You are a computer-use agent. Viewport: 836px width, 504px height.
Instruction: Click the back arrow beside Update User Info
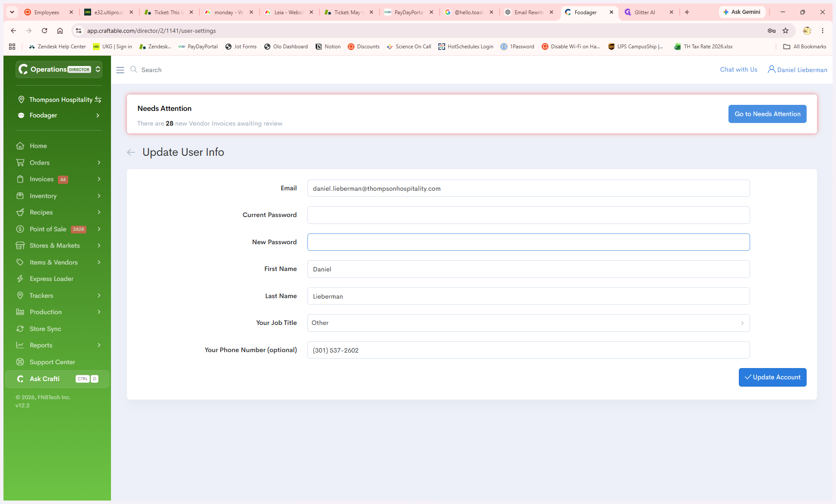coord(131,152)
